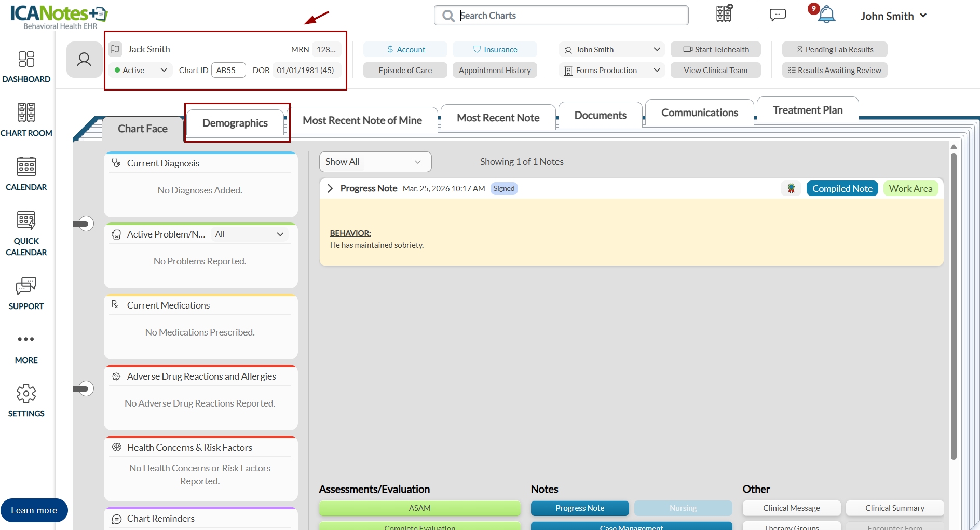Switch to the Demographics tab
This screenshot has height=530, width=980.
click(x=235, y=123)
